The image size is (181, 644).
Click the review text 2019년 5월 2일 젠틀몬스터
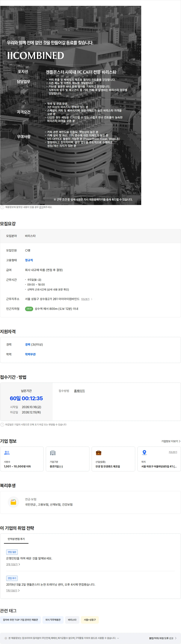click(x=51, y=585)
